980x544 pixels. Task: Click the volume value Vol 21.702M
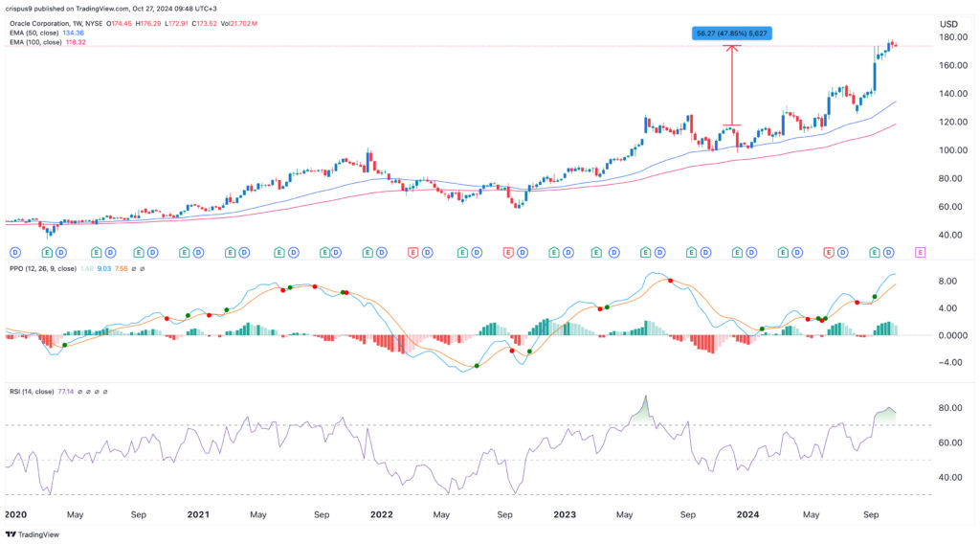coord(238,24)
